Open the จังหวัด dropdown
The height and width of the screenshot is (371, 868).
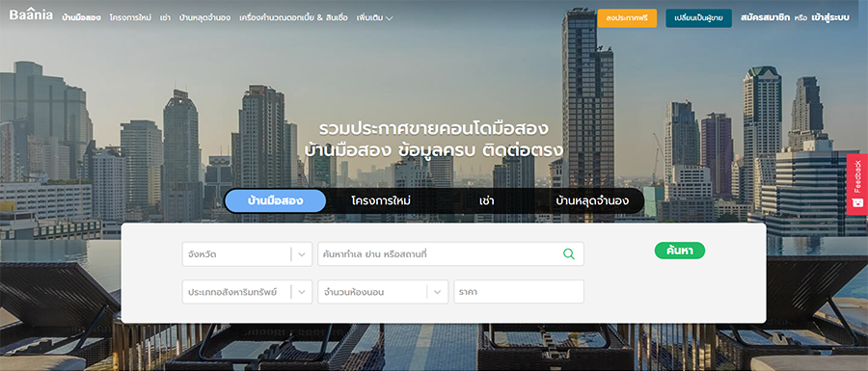tap(247, 254)
